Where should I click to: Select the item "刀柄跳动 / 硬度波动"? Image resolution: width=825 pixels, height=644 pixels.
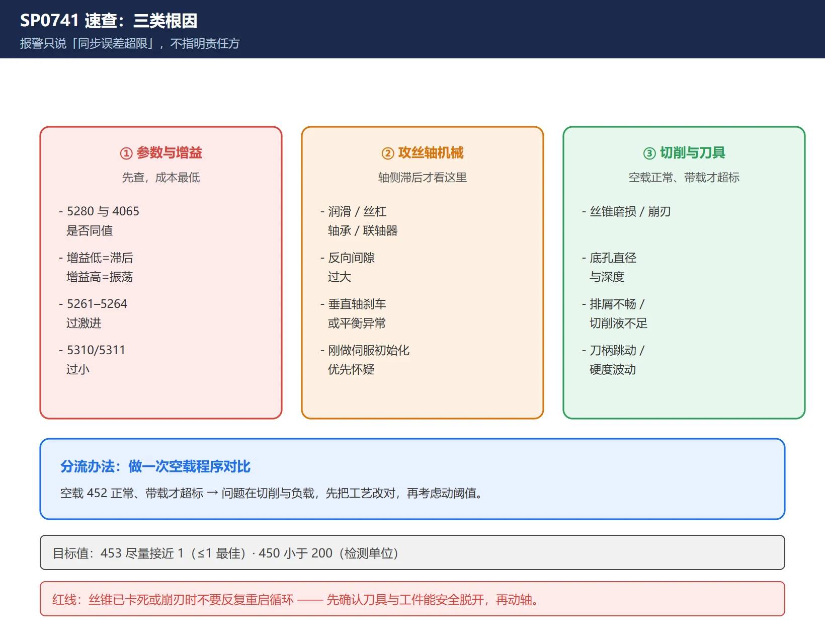coord(613,360)
